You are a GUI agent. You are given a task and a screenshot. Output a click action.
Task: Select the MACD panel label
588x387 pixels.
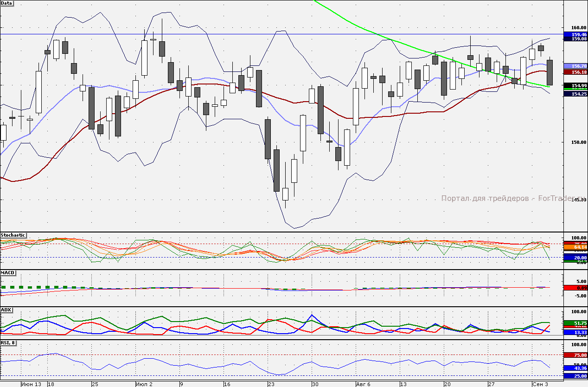point(7,272)
